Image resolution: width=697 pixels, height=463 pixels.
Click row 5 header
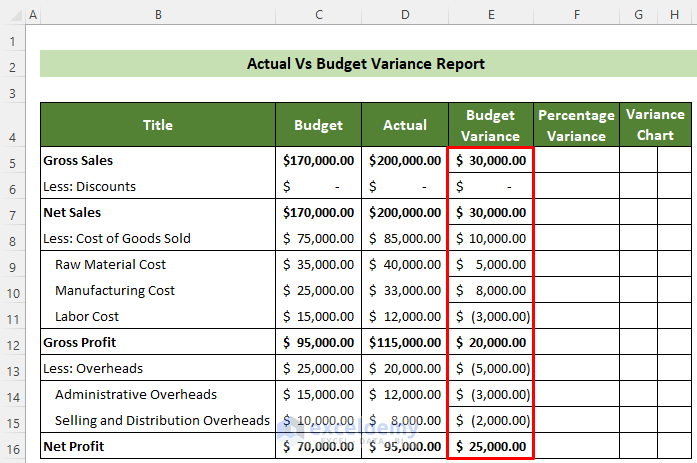pyautogui.click(x=12, y=161)
